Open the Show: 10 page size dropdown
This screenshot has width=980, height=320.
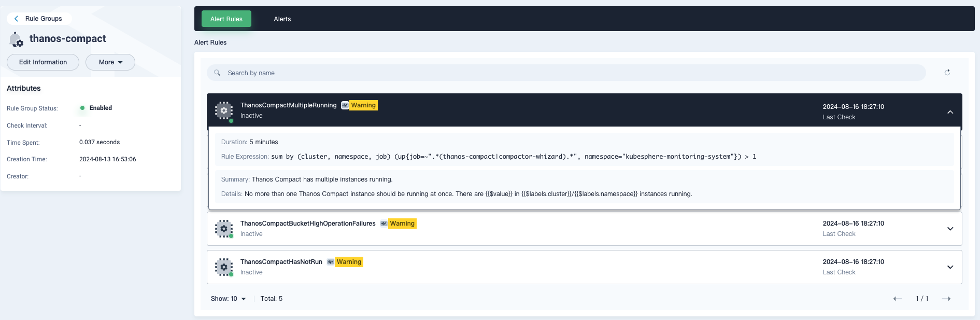point(228,299)
